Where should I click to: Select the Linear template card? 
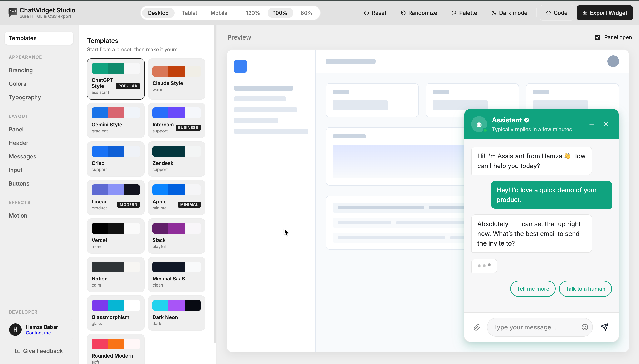click(116, 197)
